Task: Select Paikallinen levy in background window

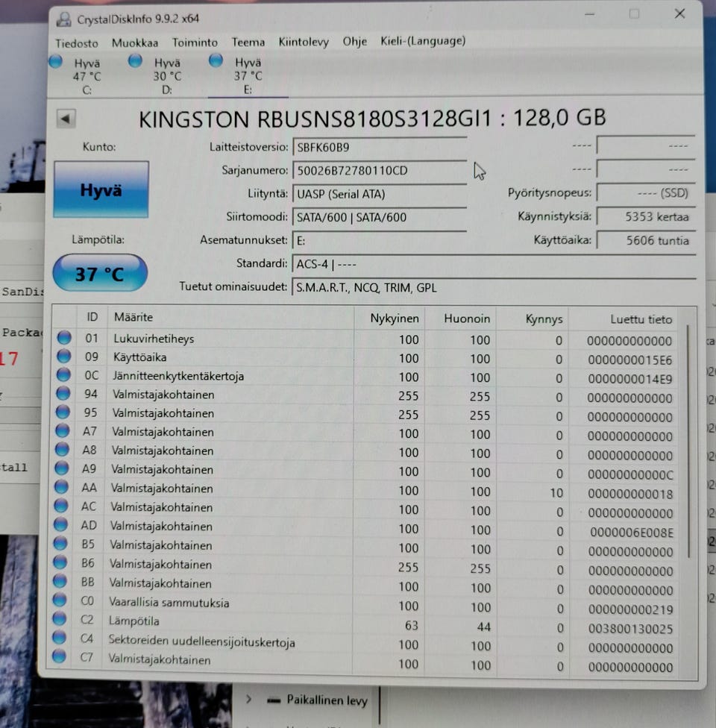Action: click(327, 700)
